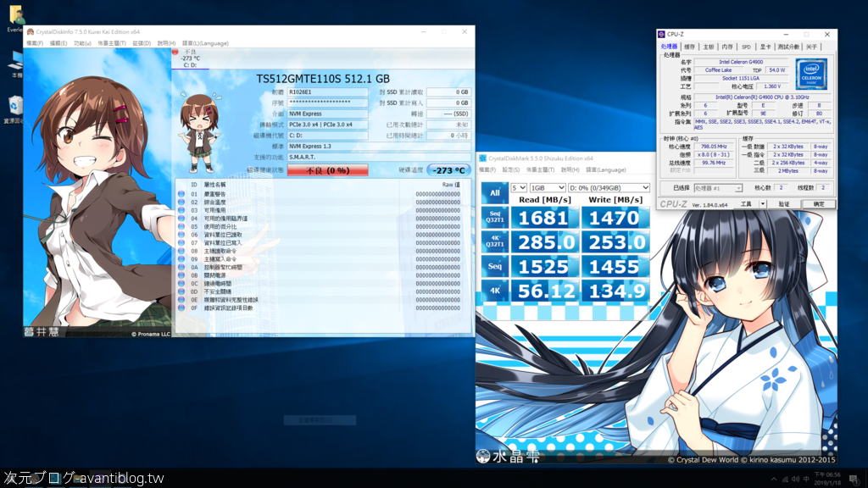This screenshot has width=868, height=488.
Task: Show hidden tray icons chevron
Action: (774, 480)
